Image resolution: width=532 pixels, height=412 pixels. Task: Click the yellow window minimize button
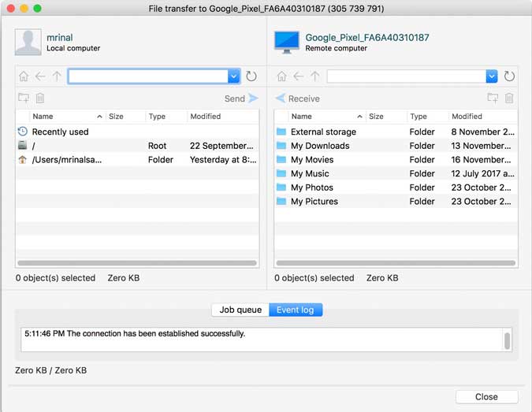coord(24,8)
